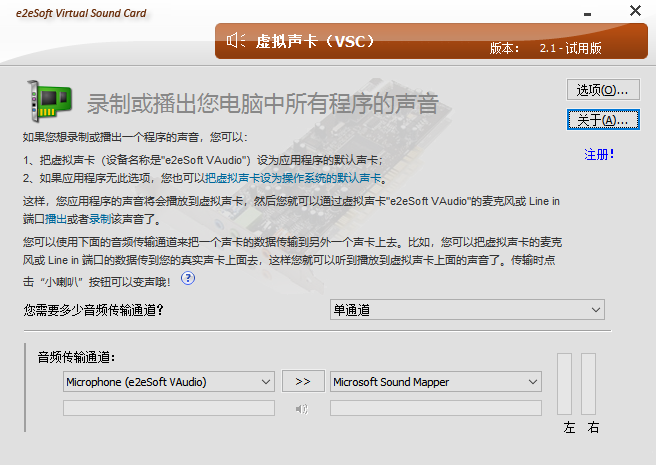
Task: Click the green sound card icon
Action: click(49, 101)
